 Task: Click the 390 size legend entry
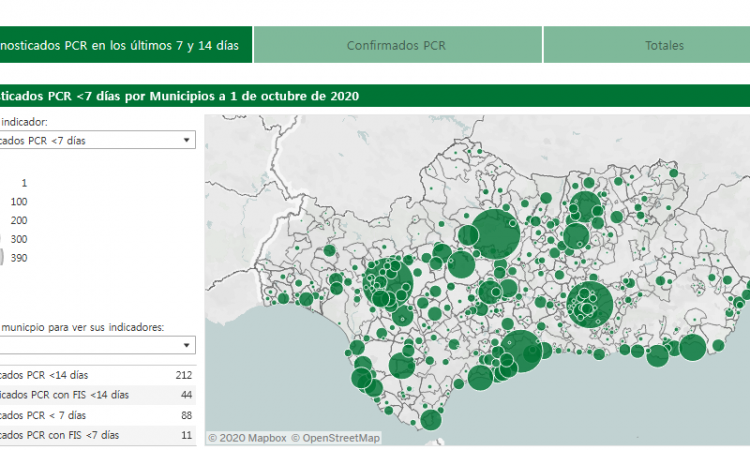pyautogui.click(x=20, y=257)
